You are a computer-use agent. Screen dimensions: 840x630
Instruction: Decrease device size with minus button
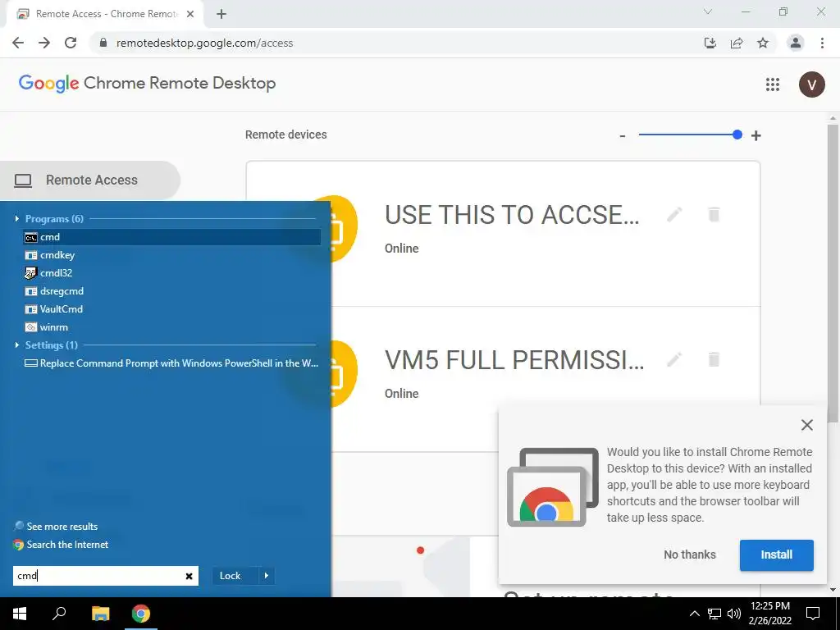click(623, 135)
